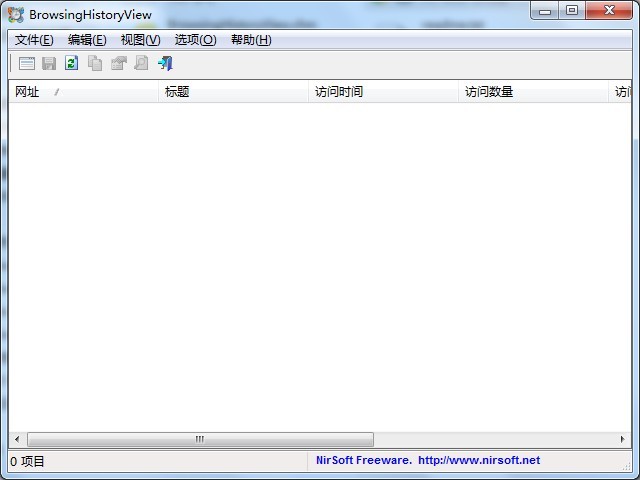Close the BrowsingHistoryView window
Screen dimensions: 640x480
coord(609,11)
